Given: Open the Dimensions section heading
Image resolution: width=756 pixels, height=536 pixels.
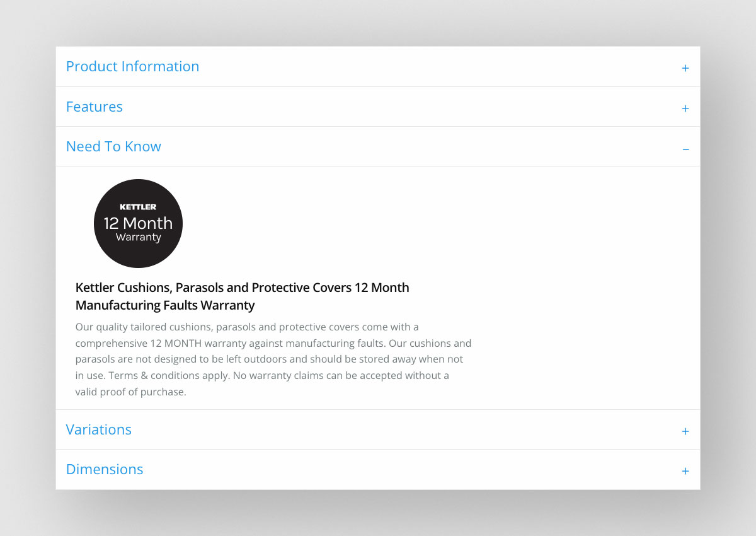Looking at the screenshot, I should click(x=105, y=469).
